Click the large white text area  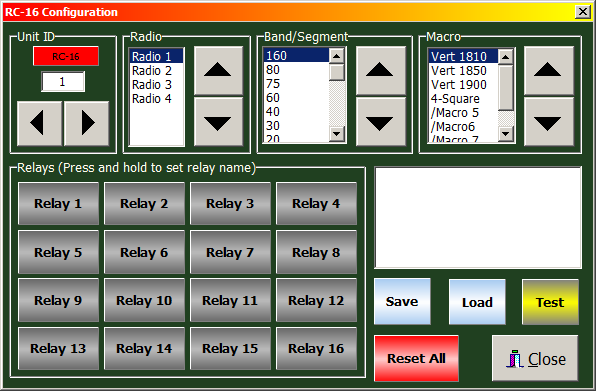[478, 217]
